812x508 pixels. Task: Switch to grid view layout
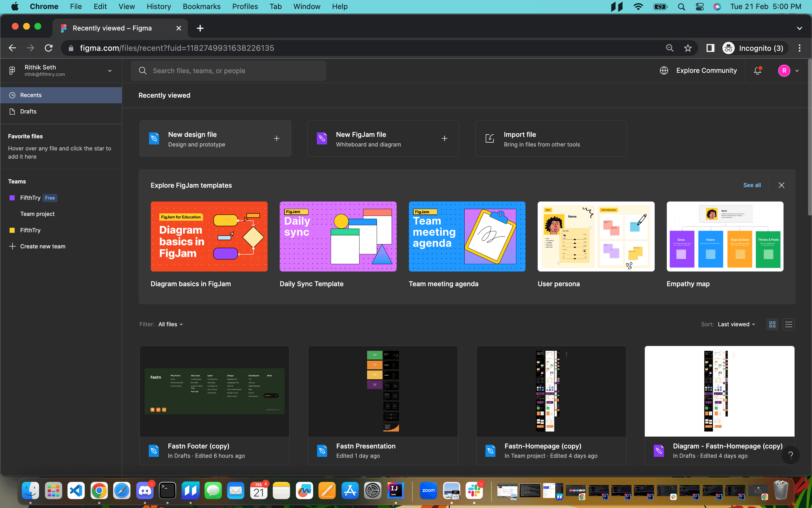tap(773, 324)
